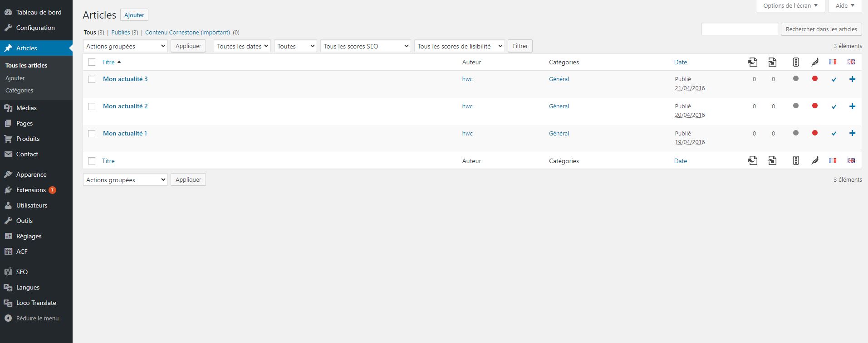The height and width of the screenshot is (343, 868).
Task: Click the Ajouter button next to Articles heading
Action: [x=134, y=15]
